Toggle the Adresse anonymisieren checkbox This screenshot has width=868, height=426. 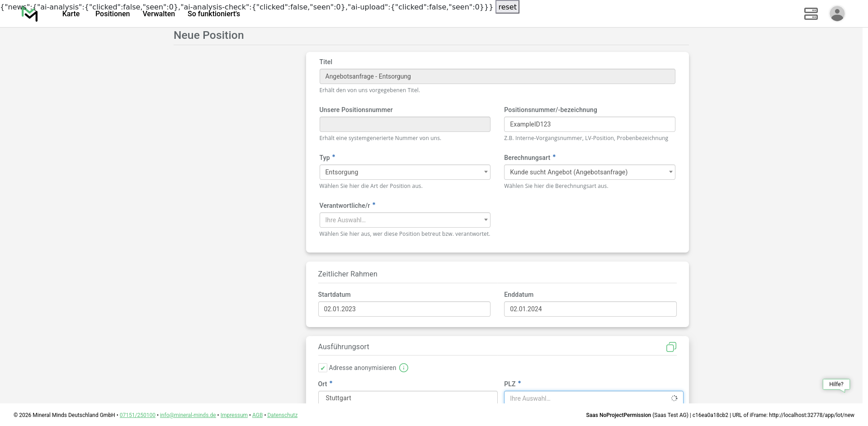coord(323,368)
